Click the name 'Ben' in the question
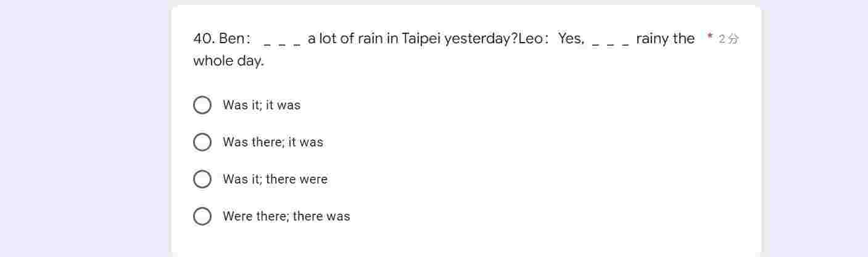Image resolution: width=868 pixels, height=257 pixels. coord(232,38)
